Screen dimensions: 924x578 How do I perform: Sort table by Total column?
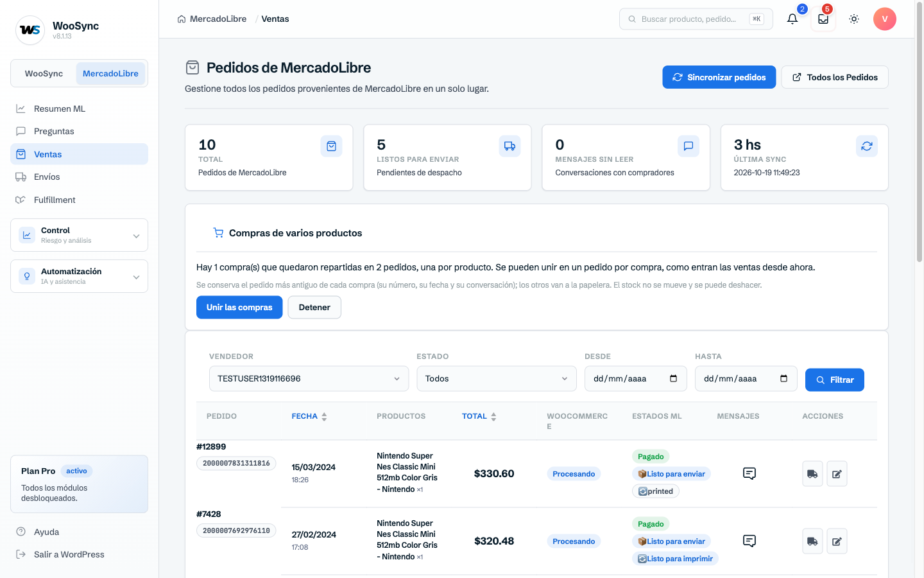click(479, 416)
